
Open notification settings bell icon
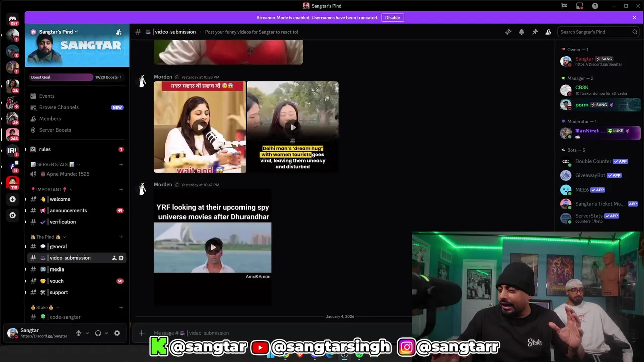522,32
